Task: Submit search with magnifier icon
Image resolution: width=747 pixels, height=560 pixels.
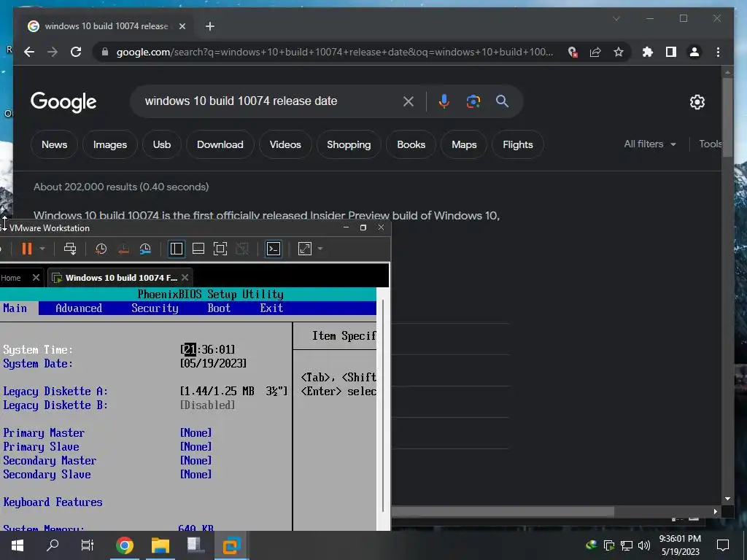Action: click(502, 101)
